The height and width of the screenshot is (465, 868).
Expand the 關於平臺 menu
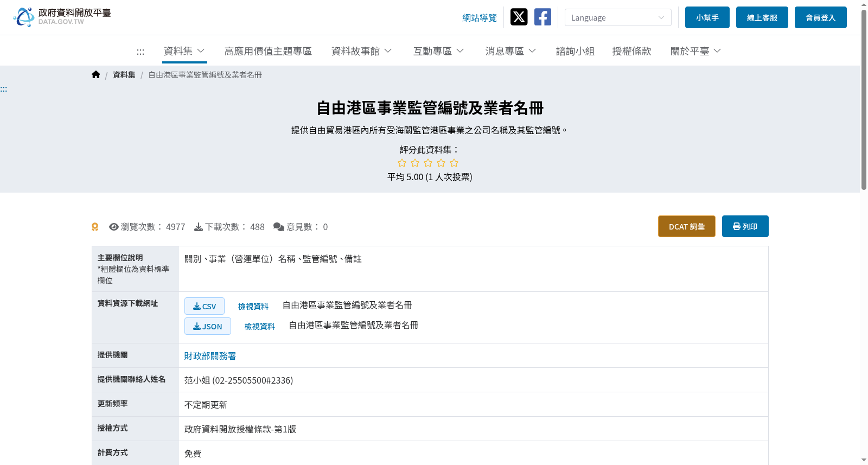pos(696,51)
